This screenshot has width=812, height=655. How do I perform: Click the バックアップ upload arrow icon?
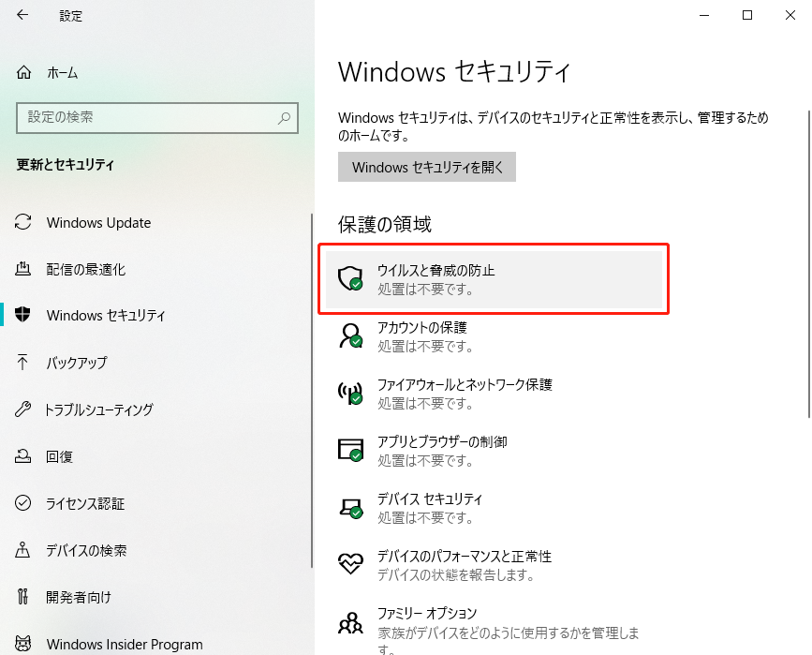[22, 362]
